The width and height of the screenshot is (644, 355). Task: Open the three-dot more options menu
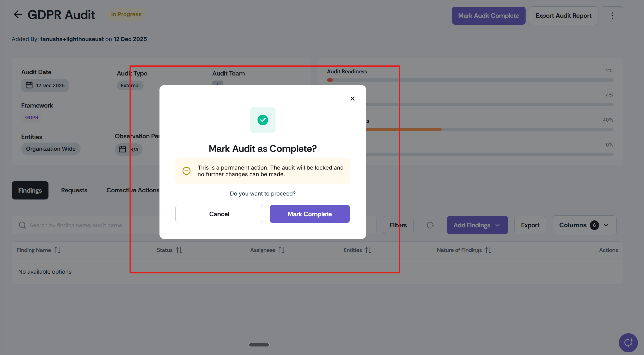point(612,16)
